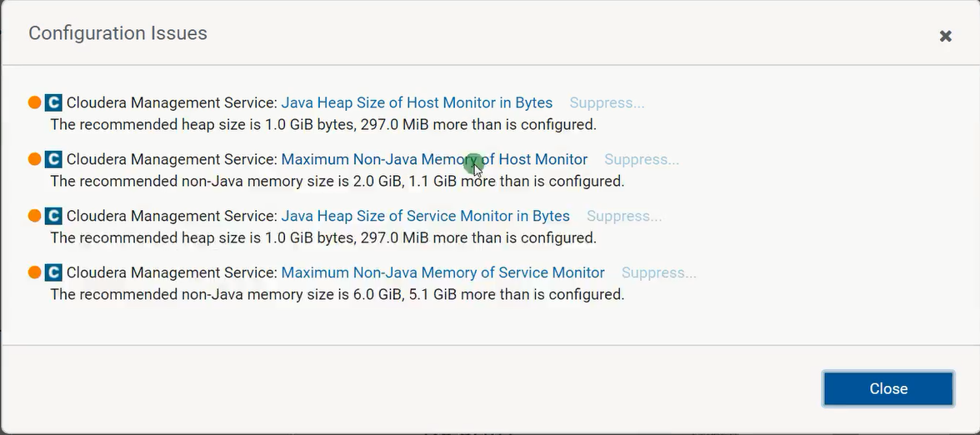Click the orange warning dot for Service Monitor heap size

click(34, 216)
